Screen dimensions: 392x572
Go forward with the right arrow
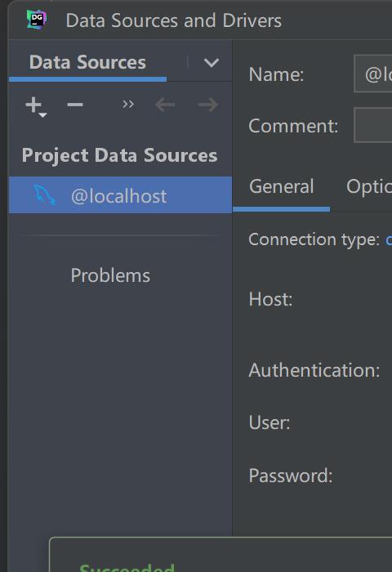tap(208, 105)
